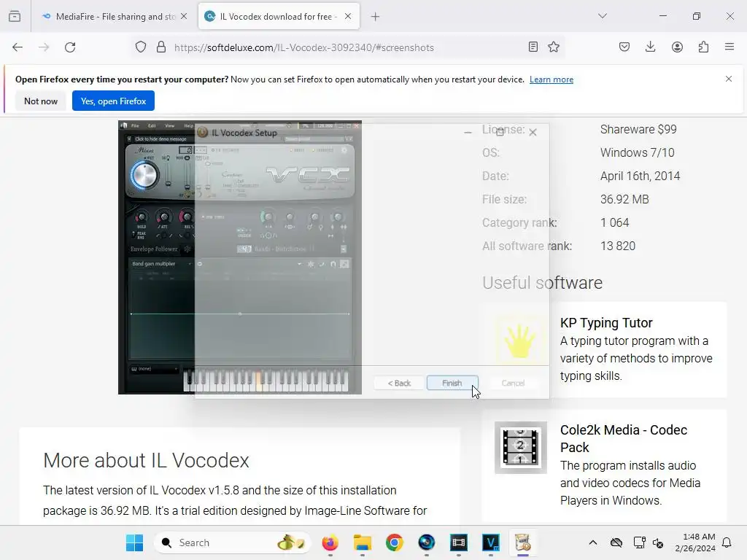Open the extensions puzzle icon
Viewport: 747px width, 560px height.
pyautogui.click(x=703, y=47)
